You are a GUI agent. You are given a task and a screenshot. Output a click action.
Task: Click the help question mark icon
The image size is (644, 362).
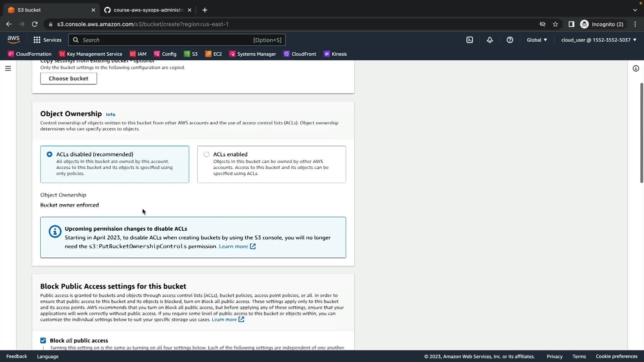click(x=510, y=40)
